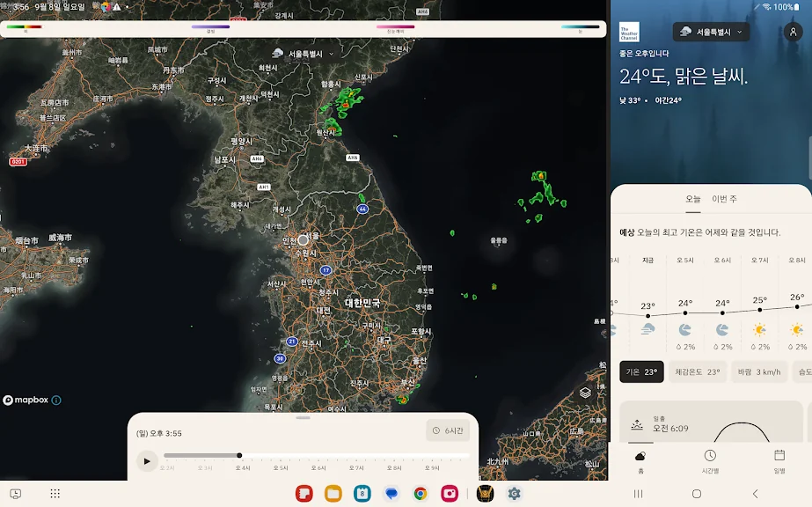Click the purple legend color bar
This screenshot has width=812, height=507.
click(x=210, y=27)
